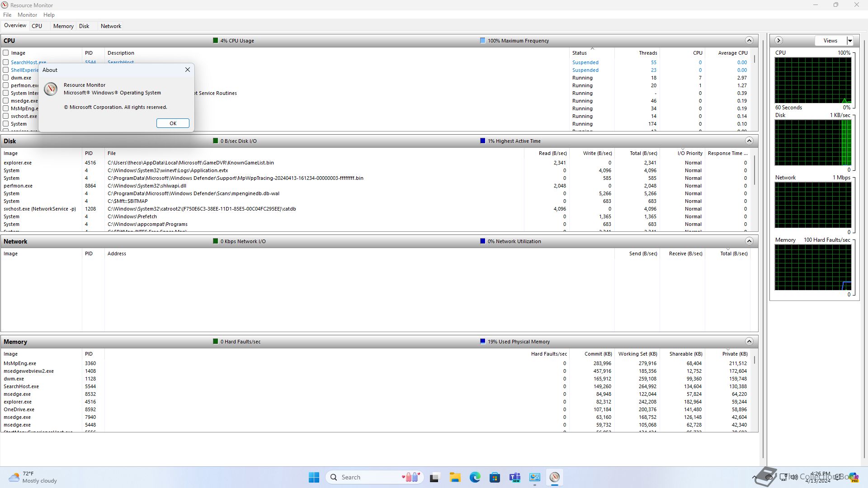Screen dimensions: 868x488
Task: Open Task View from the taskbar
Action: pos(434,478)
